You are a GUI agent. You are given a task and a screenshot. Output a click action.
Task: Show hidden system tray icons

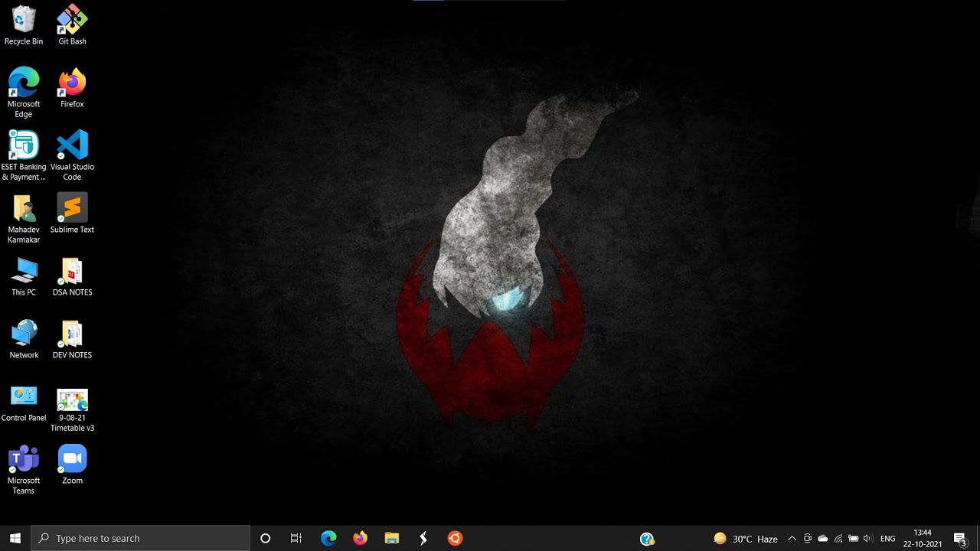pyautogui.click(x=792, y=539)
